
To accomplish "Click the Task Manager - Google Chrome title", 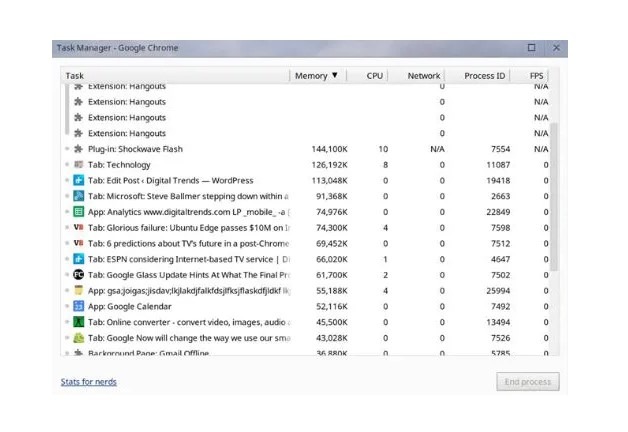I will tap(117, 48).
